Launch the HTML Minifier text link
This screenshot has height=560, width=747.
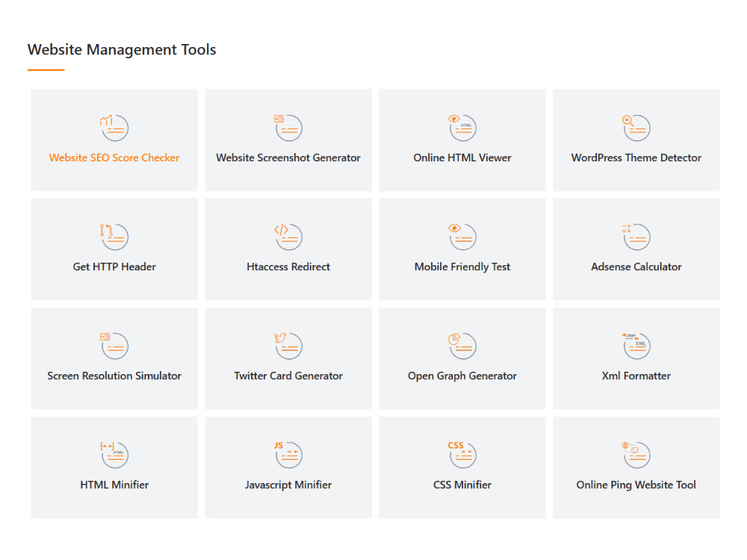tap(114, 485)
